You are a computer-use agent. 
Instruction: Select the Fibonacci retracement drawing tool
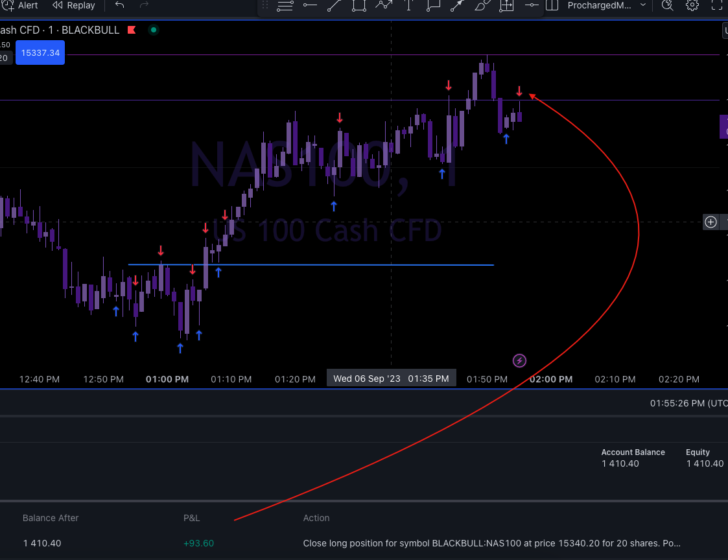click(285, 6)
